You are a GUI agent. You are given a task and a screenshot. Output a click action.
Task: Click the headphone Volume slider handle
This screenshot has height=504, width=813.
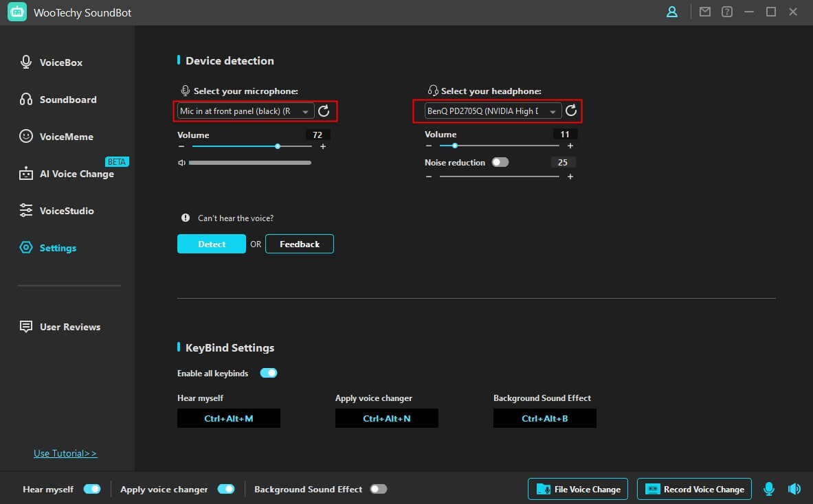pyautogui.click(x=455, y=146)
